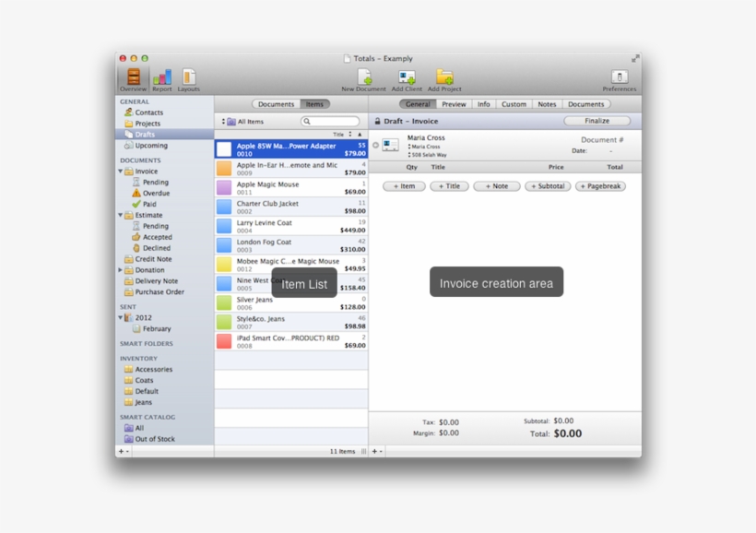Image resolution: width=756 pixels, height=533 pixels.
Task: Click the Finalize button
Action: [x=596, y=120]
